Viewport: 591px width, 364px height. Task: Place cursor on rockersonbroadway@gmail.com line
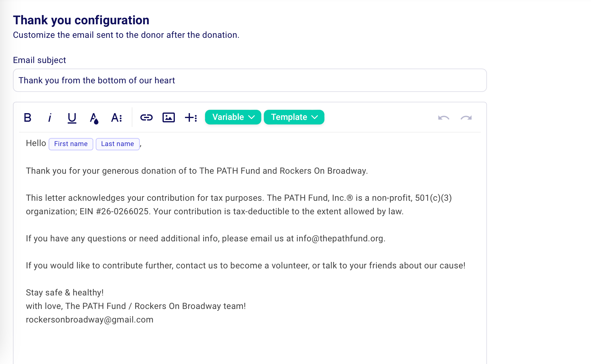90,320
